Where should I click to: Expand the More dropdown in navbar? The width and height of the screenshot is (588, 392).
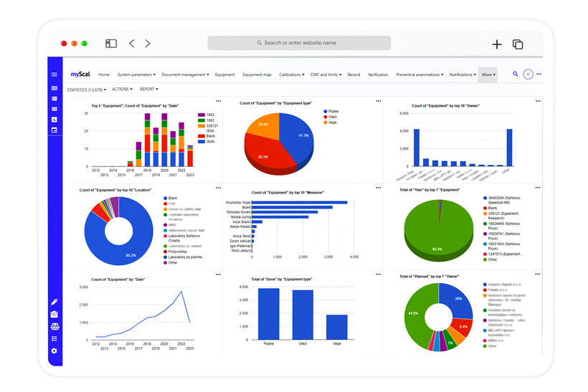click(488, 75)
